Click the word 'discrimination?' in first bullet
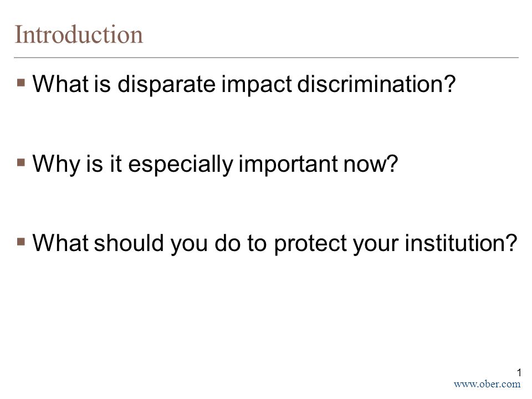Image resolution: width=532 pixels, height=399 pixels. coord(376,84)
